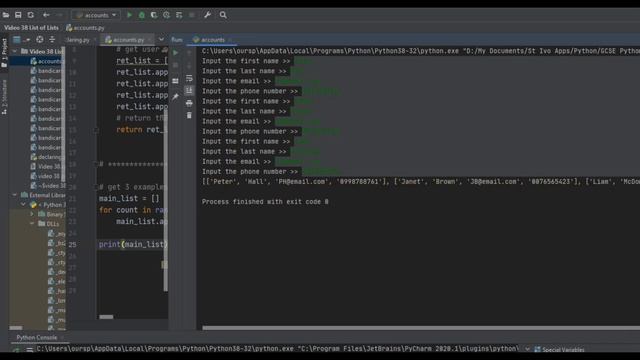Click the fold marker beside 'return ret_' line
This screenshot has width=640, height=360.
(96, 130)
